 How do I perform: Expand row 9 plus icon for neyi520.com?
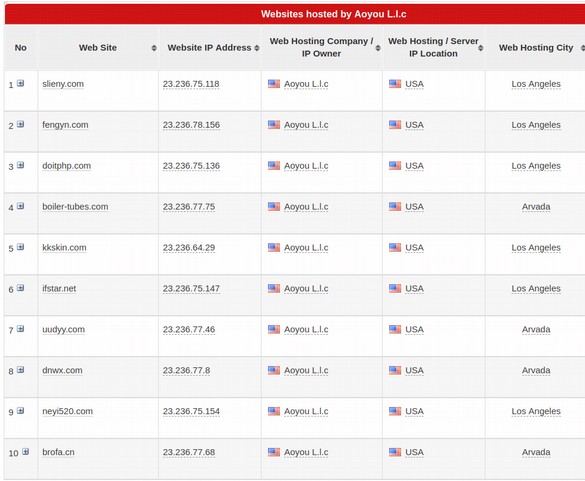click(21, 410)
